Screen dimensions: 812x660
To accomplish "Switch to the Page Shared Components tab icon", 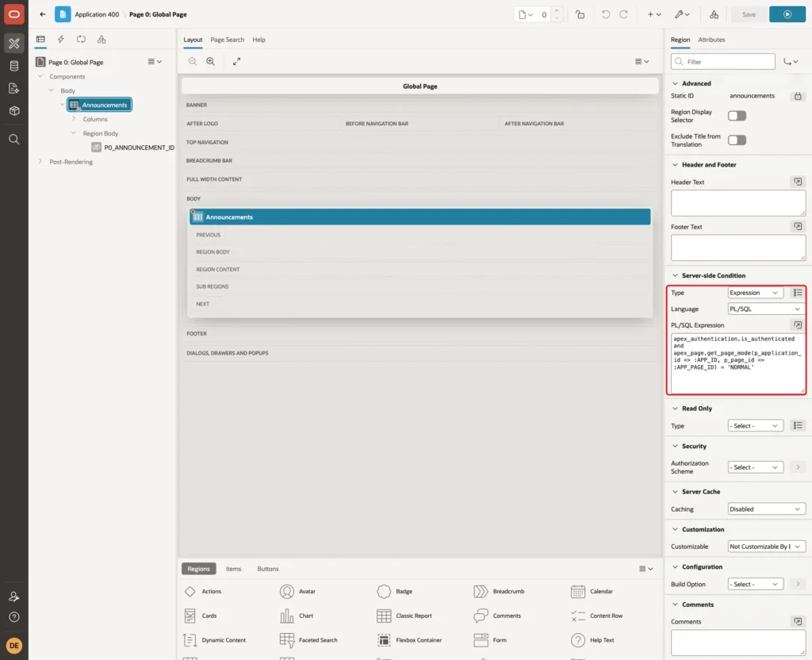I will (101, 40).
